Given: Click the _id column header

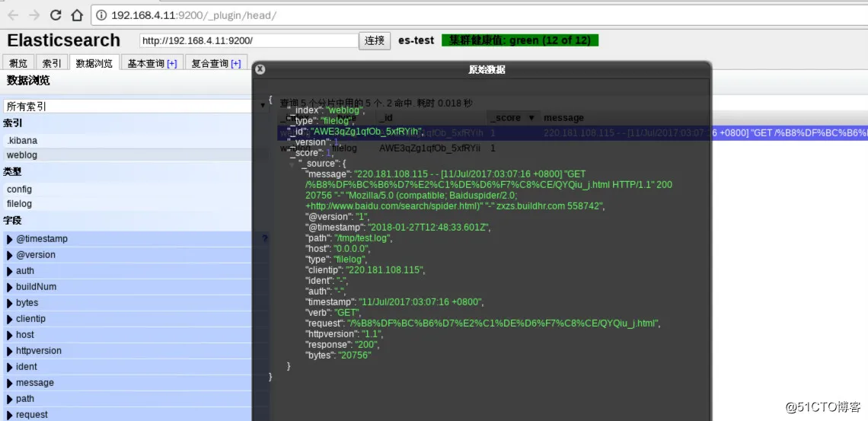Looking at the screenshot, I should pos(386,118).
